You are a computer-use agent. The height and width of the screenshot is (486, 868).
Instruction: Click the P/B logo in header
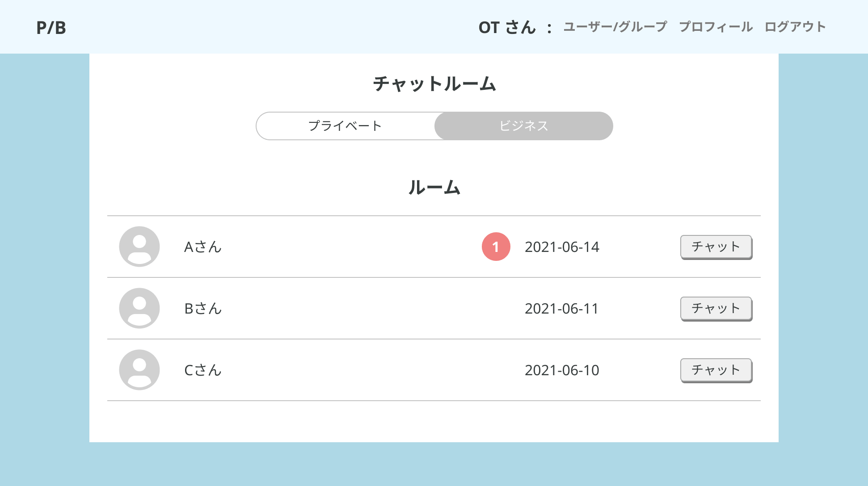51,28
